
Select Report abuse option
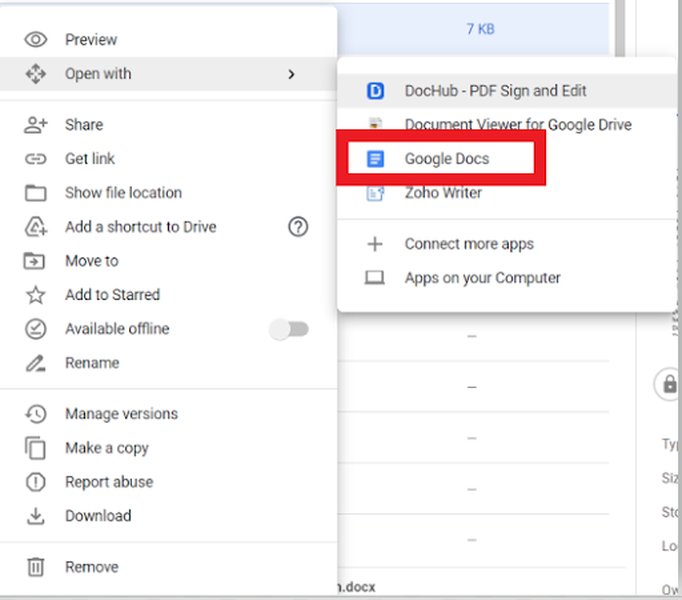point(168,482)
